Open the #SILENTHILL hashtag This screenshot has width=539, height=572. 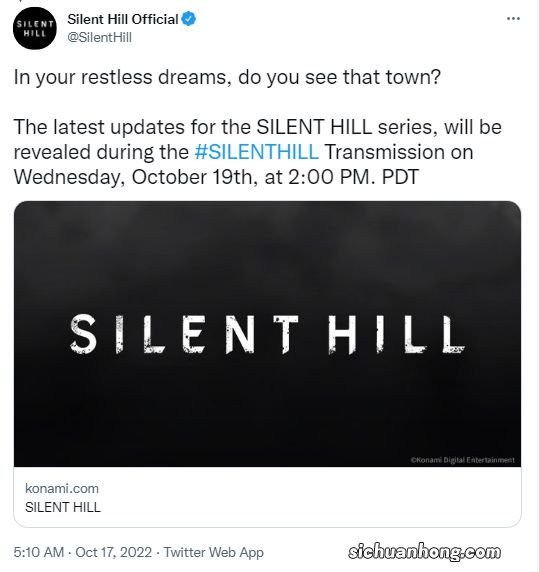coord(257,152)
